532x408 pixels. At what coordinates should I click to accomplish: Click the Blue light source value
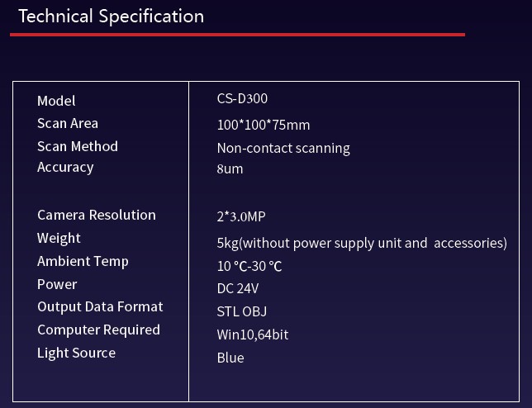click(x=230, y=358)
